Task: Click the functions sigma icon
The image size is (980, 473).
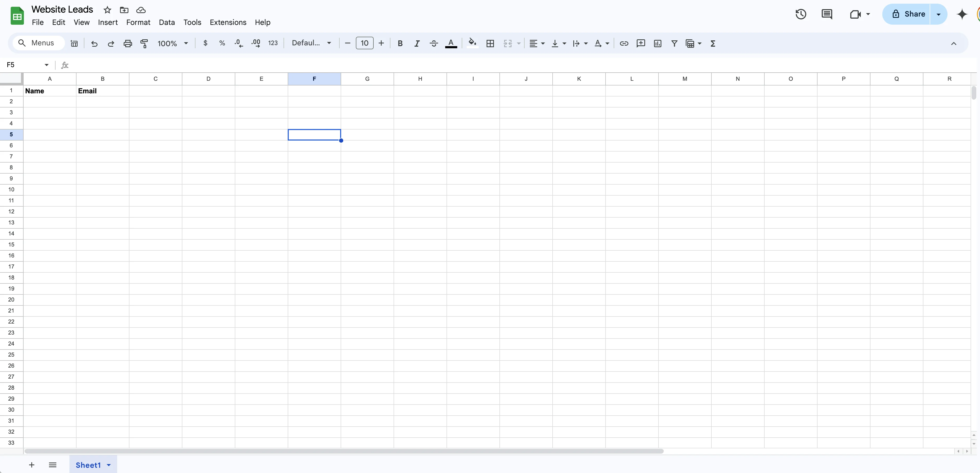Action: point(713,43)
